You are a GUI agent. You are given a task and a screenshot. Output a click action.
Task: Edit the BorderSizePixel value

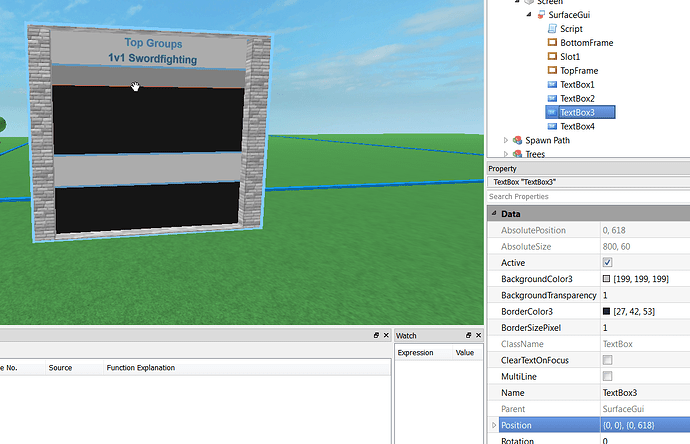click(645, 328)
